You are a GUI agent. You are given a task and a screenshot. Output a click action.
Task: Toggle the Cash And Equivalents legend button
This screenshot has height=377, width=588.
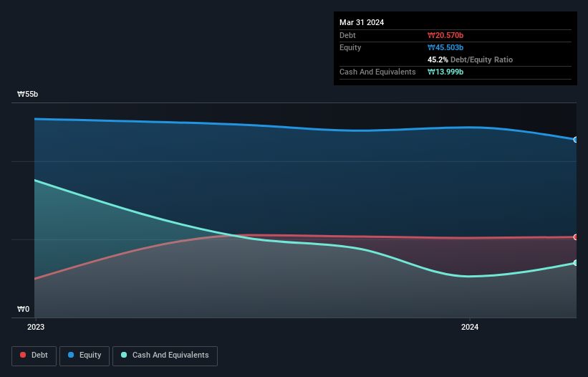[x=165, y=355]
